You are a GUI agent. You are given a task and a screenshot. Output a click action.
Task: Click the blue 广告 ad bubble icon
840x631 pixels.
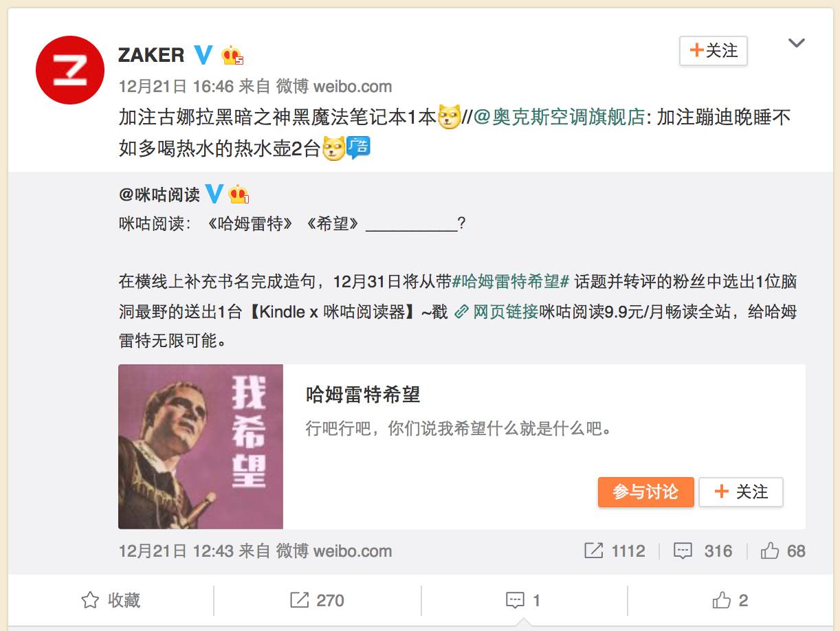tap(358, 147)
